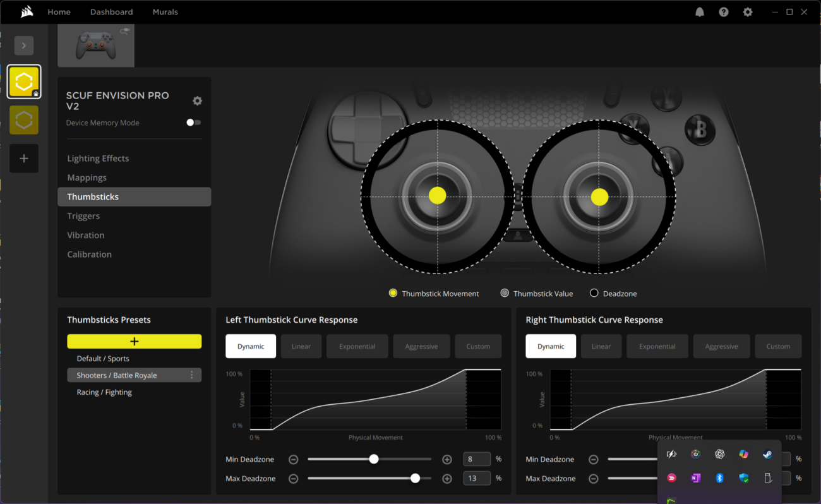
Task: Add a new profile with the plus icon
Action: [x=24, y=159]
